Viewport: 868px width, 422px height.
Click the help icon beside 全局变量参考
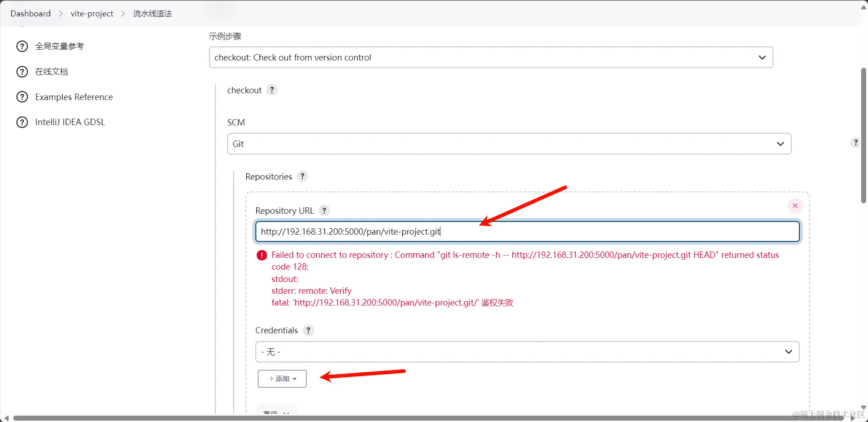tap(22, 46)
